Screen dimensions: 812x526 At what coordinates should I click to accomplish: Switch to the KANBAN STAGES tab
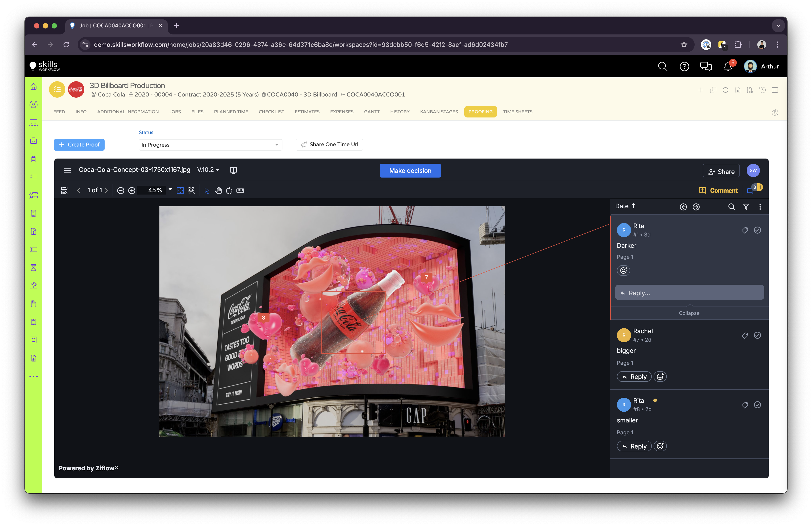point(439,112)
